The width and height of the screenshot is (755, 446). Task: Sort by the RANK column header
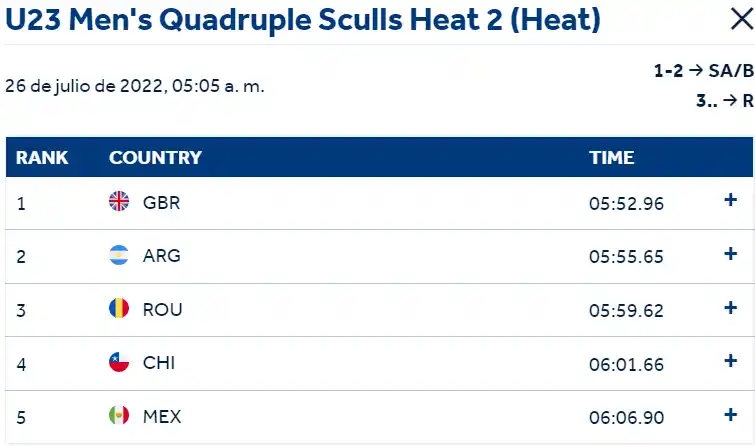[42, 158]
